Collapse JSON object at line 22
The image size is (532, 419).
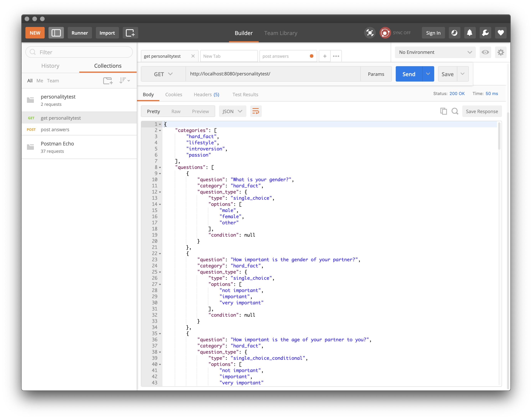click(160, 254)
